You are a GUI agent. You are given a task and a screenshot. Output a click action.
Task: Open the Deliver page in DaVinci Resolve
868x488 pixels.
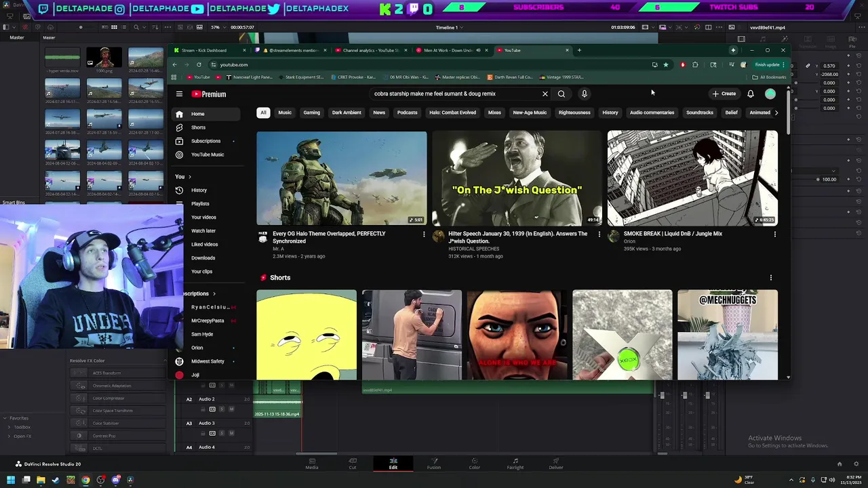[555, 464]
